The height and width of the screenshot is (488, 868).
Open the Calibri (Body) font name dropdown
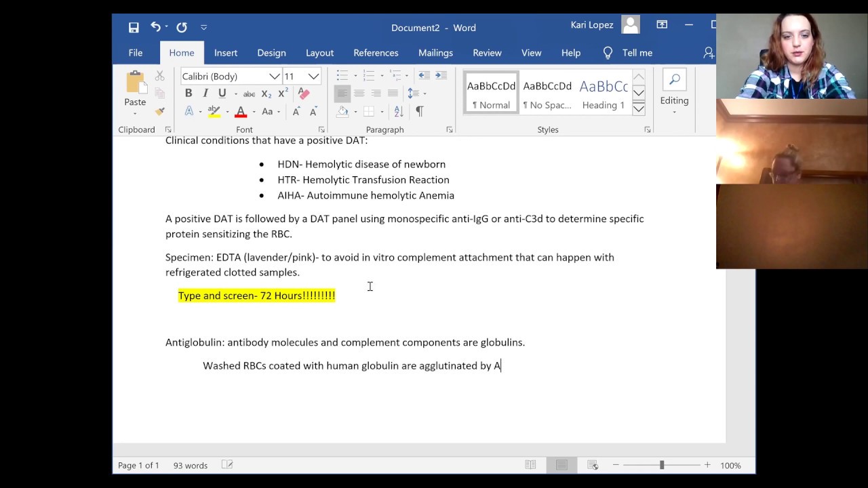(x=275, y=76)
